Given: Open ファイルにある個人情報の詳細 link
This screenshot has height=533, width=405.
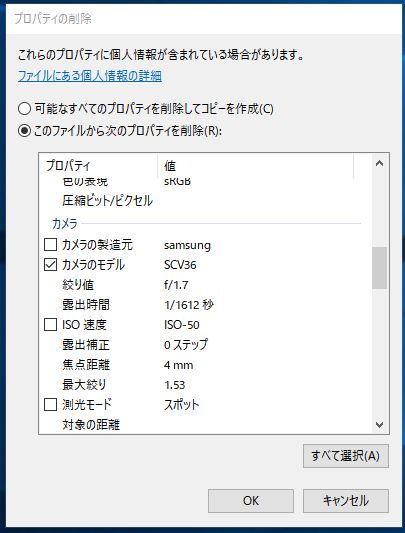Looking at the screenshot, I should 90,75.
